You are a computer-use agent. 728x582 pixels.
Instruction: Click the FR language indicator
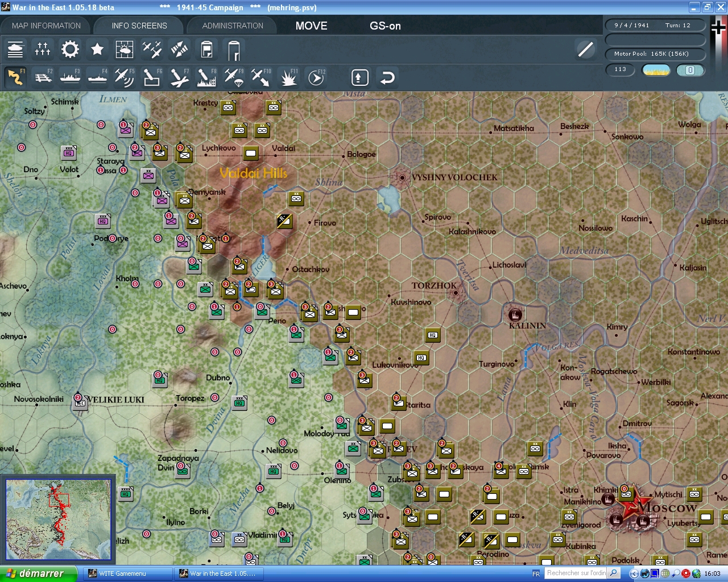click(x=536, y=573)
